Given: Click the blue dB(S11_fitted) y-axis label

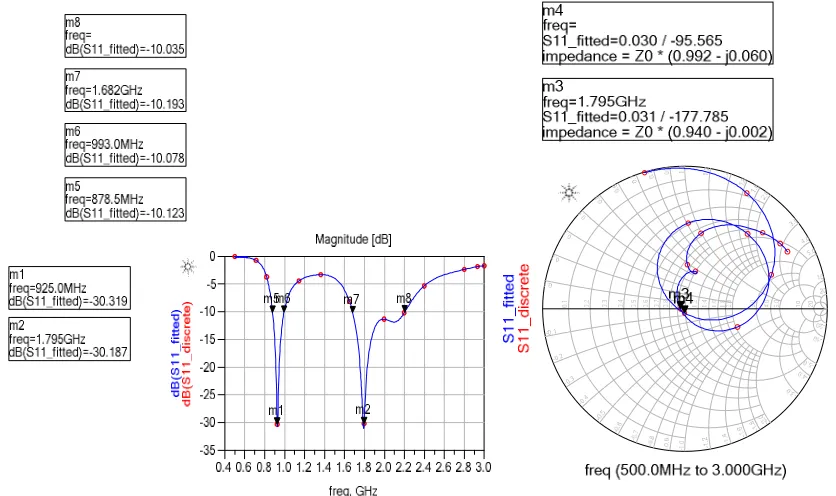Looking at the screenshot, I should click(x=175, y=354).
